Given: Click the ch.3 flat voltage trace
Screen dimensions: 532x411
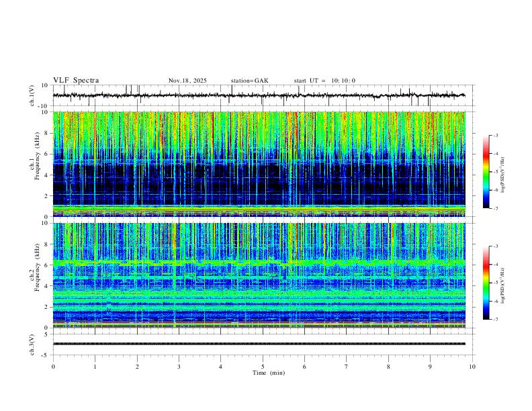Looking at the screenshot, I should 259,344.
